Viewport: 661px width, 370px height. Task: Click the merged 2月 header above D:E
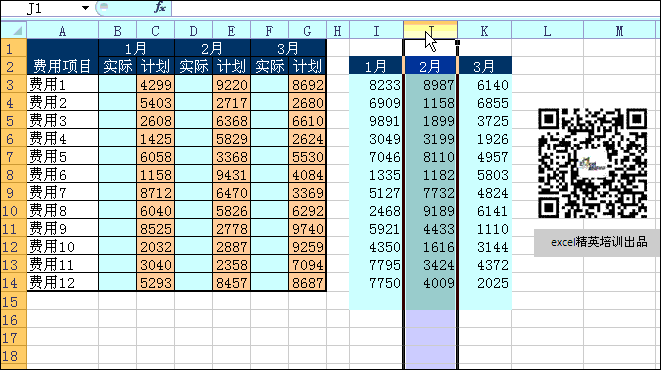point(212,48)
